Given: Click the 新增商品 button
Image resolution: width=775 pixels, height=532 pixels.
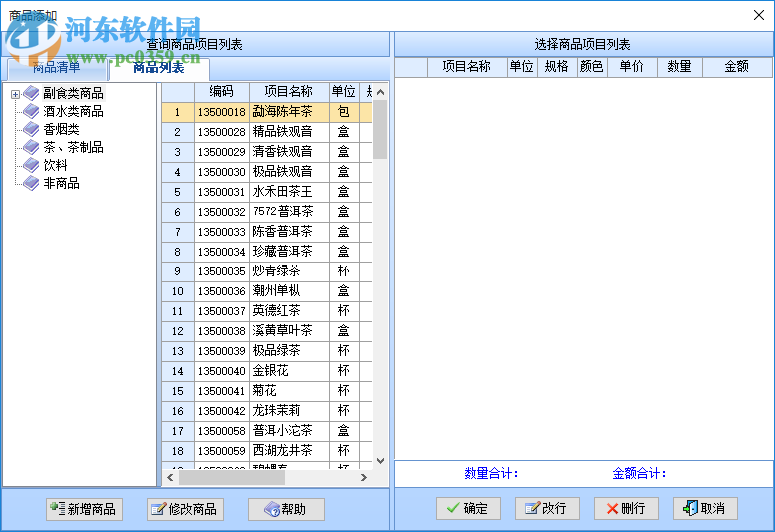Looking at the screenshot, I should tap(84, 509).
